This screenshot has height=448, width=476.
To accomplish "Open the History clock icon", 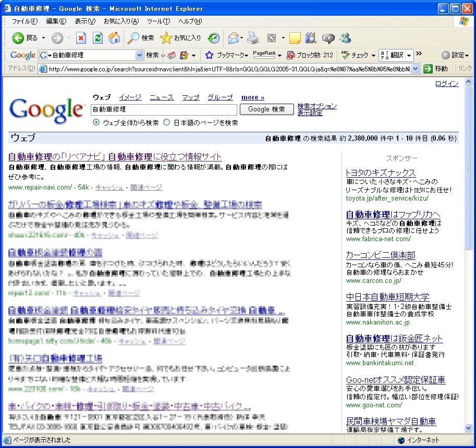I will click(x=214, y=38).
